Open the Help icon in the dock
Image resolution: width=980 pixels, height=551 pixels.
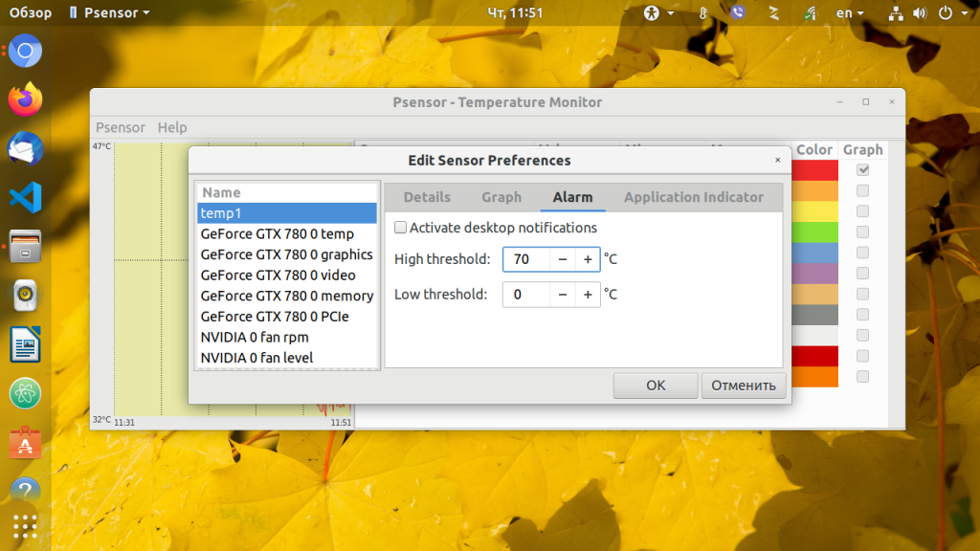(25, 491)
